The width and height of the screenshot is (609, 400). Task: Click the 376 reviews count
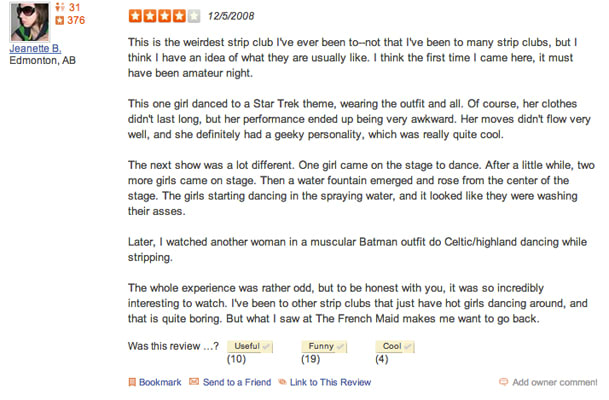(76, 20)
